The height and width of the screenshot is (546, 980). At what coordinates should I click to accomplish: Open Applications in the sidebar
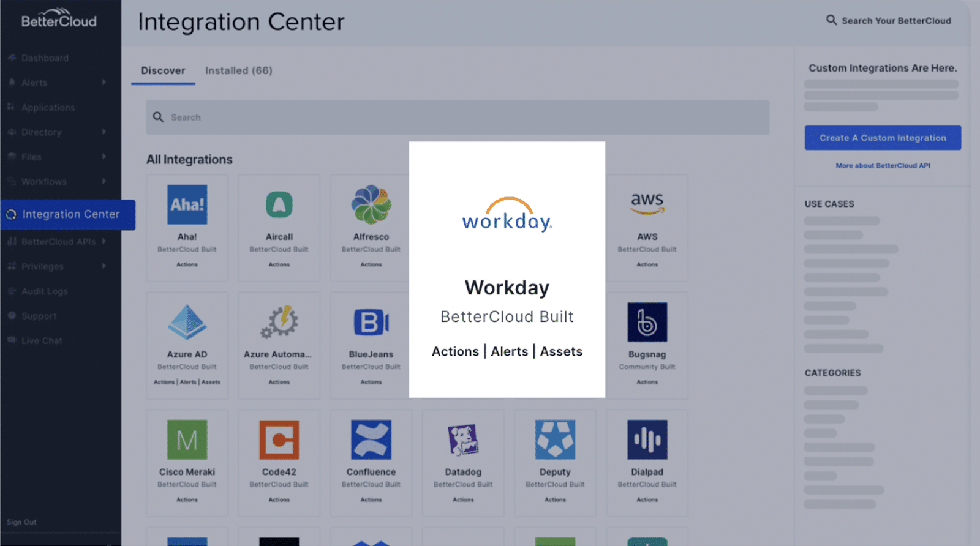(48, 108)
